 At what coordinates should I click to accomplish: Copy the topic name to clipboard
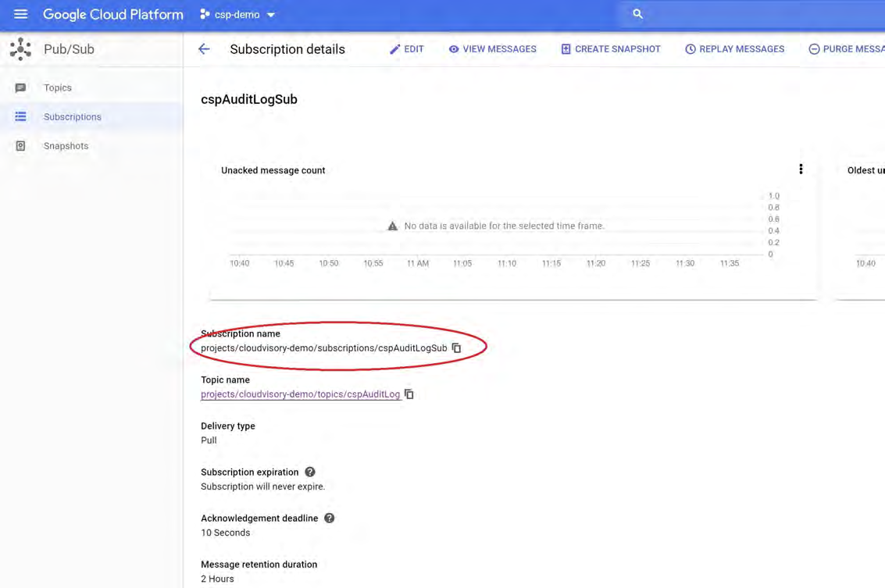tap(409, 394)
